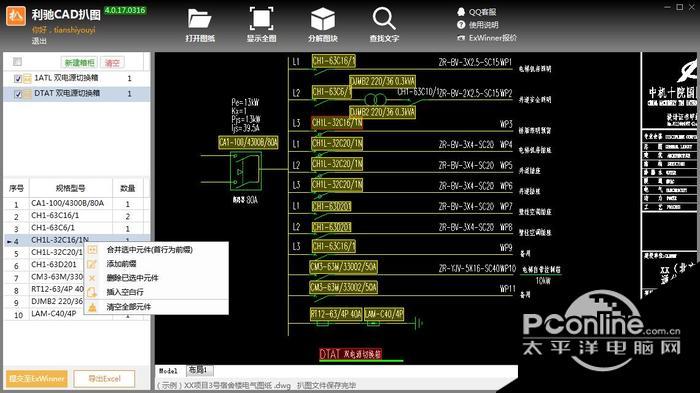Click the 序号 column header
The width and height of the screenshot is (700, 393).
coord(17,188)
